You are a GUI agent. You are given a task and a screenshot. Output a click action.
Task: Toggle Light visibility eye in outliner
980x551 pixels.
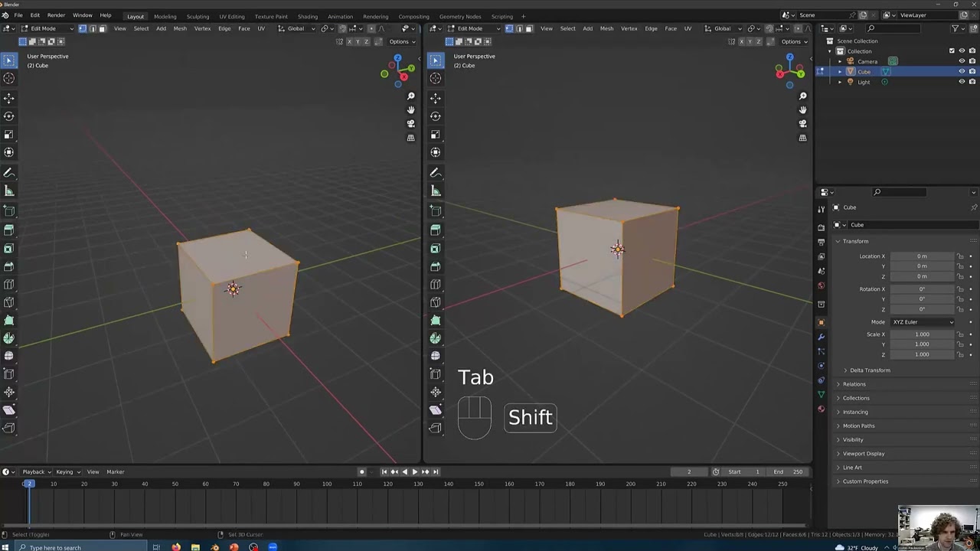962,82
